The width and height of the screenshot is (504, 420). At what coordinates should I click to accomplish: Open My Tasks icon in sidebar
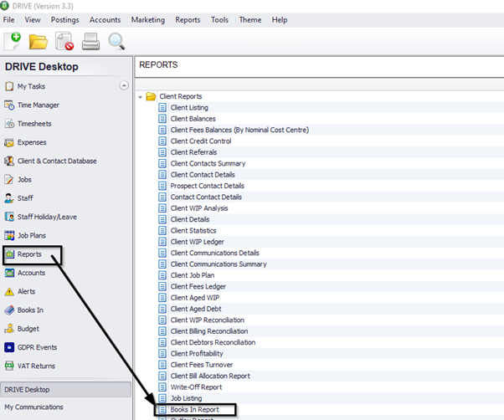pyautogui.click(x=9, y=86)
